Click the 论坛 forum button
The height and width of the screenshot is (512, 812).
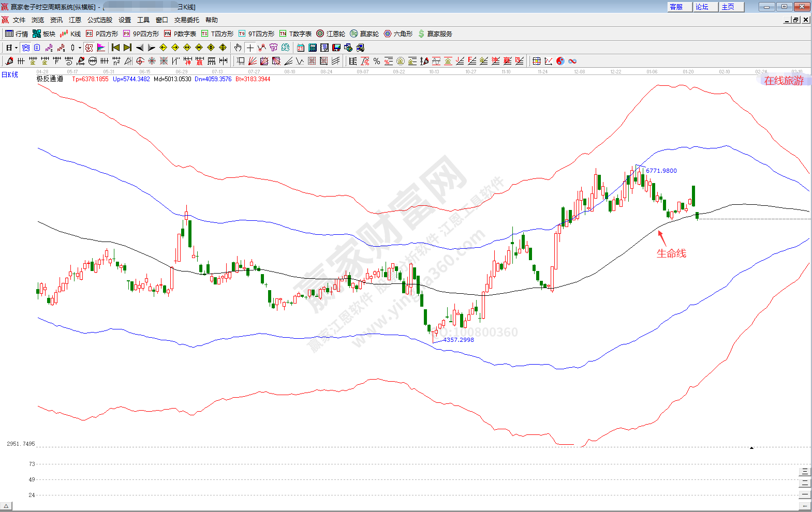tap(702, 7)
